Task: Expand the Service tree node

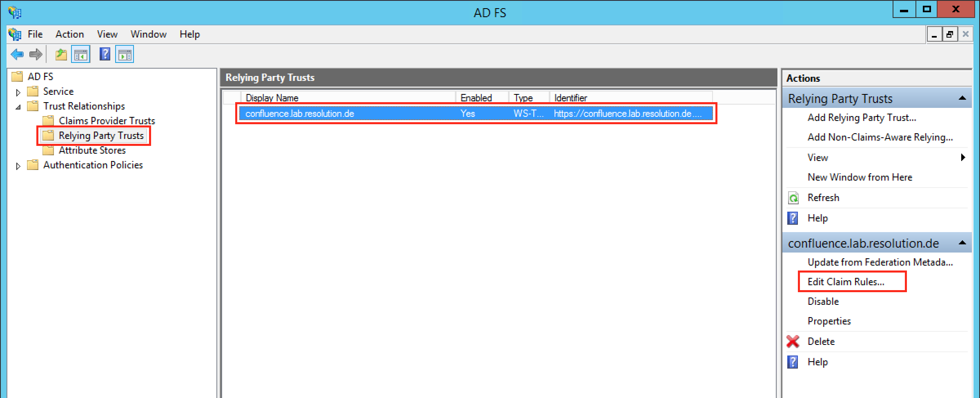Action: (x=18, y=92)
